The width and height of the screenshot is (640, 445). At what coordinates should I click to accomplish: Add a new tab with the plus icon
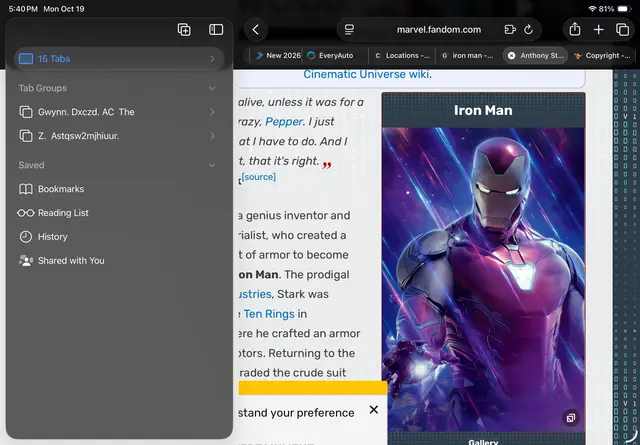[x=598, y=29]
